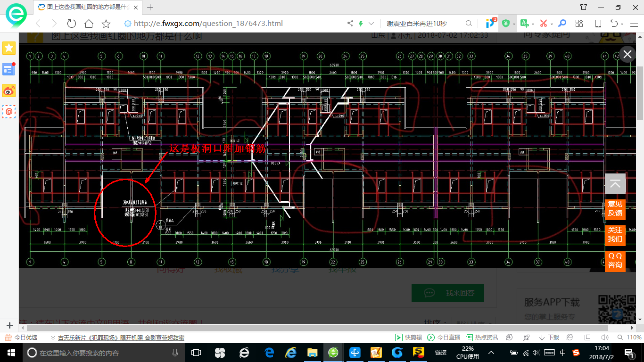
Task: Expand the translate extension dropdown arrow
Action: coord(533,24)
